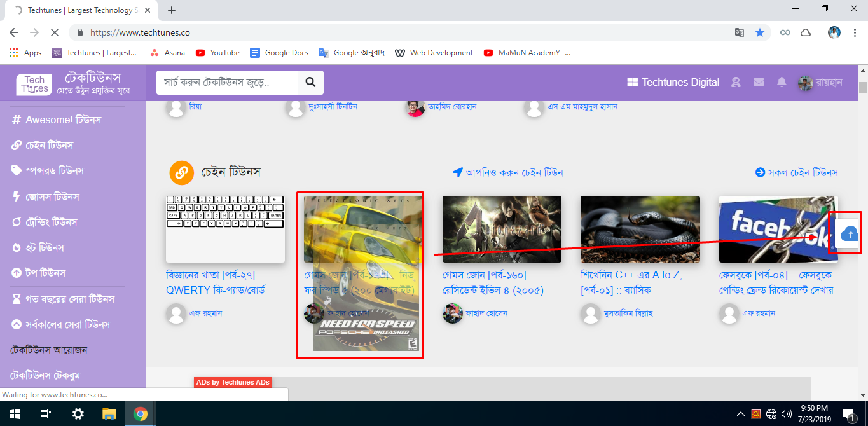This screenshot has width=868, height=426.
Task: Click the search magnifier button
Action: point(310,83)
